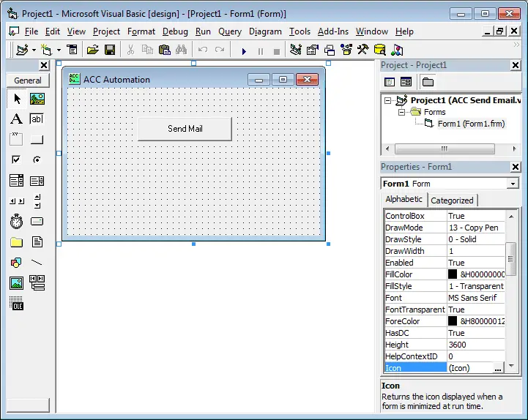Select the CommandButton control tool
528x420 pixels.
coord(37,139)
